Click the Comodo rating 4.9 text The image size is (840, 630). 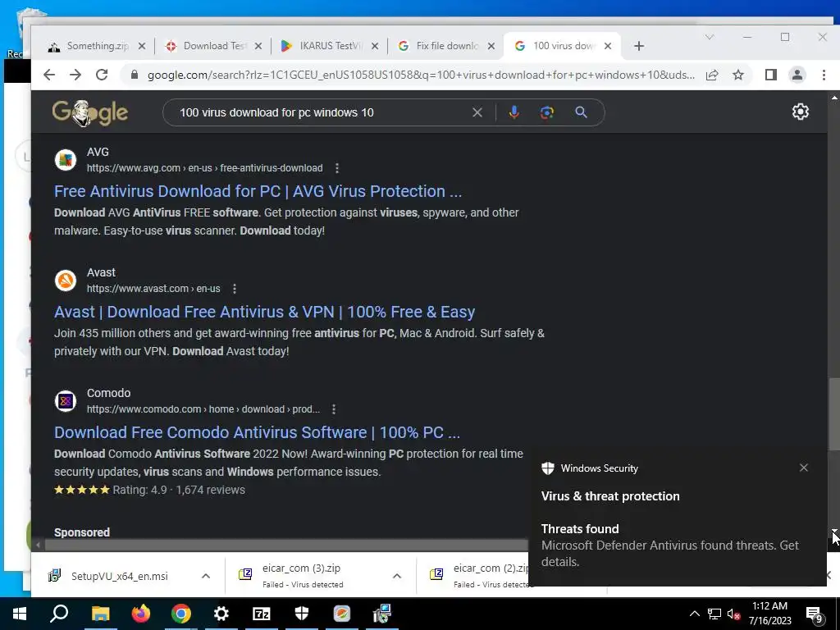coord(139,491)
